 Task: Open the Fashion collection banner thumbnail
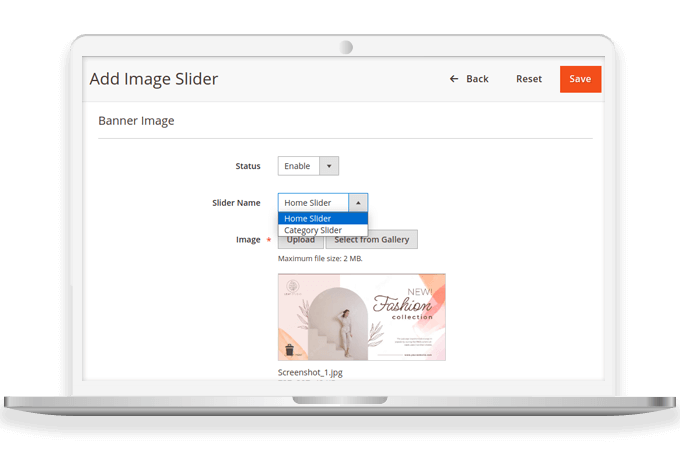pos(362,317)
